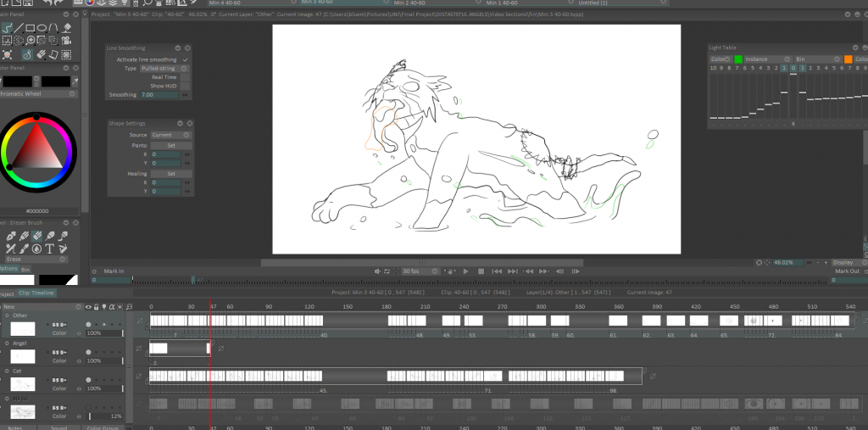Click the green light table color swatch
868x430 pixels.
click(x=738, y=59)
